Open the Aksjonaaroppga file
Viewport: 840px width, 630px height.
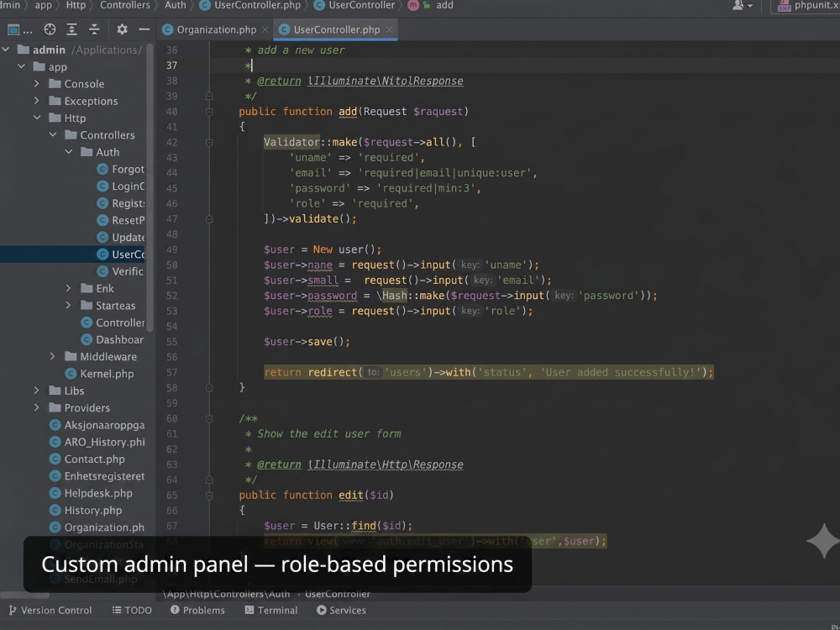point(97,425)
